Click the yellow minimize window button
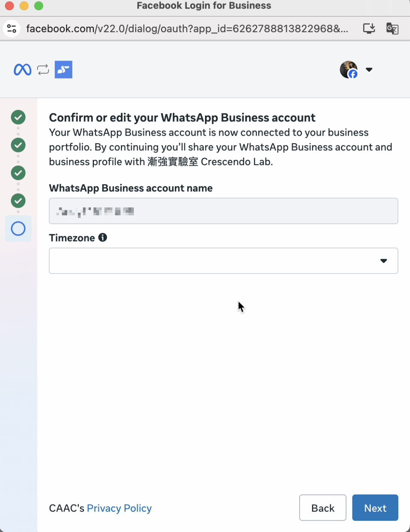 [24, 6]
